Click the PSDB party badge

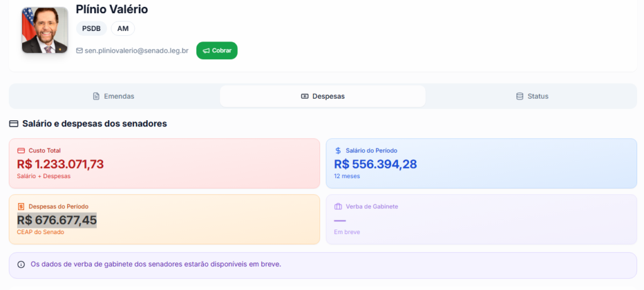coord(91,28)
